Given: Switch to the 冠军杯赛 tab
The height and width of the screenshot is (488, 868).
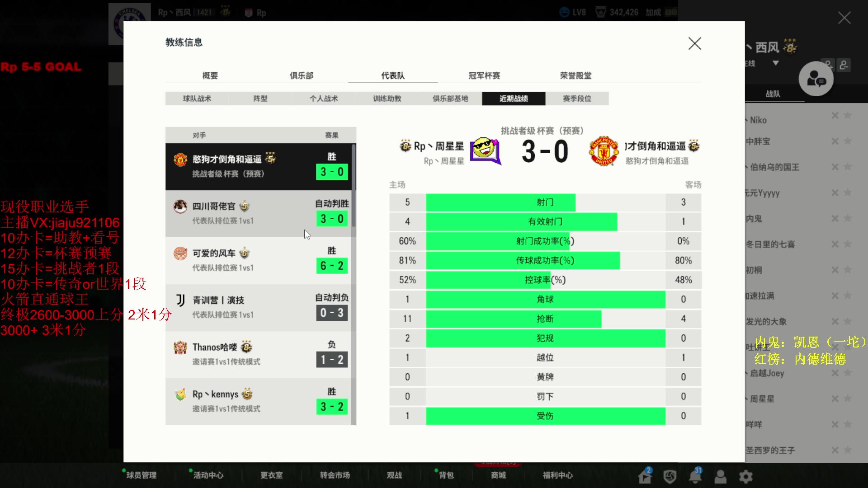Looking at the screenshot, I should (x=484, y=75).
